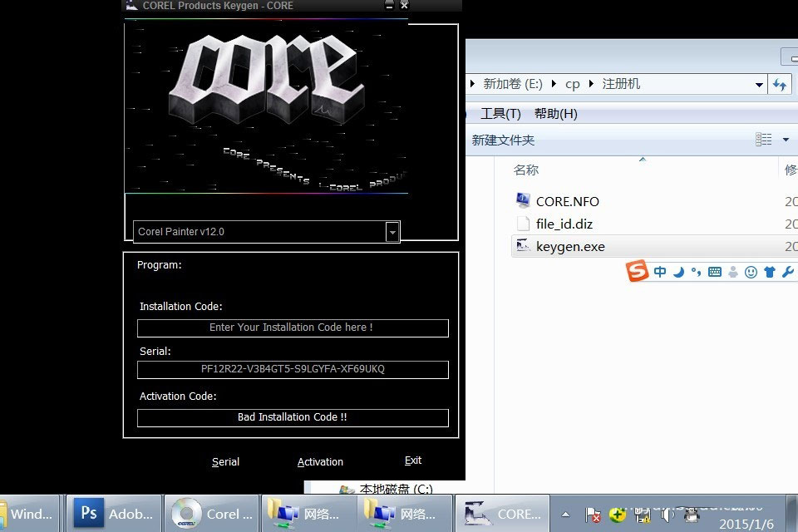Expand the arrow after 新加卷 (E:) breadcrumb
The image size is (798, 532).
coord(554,84)
